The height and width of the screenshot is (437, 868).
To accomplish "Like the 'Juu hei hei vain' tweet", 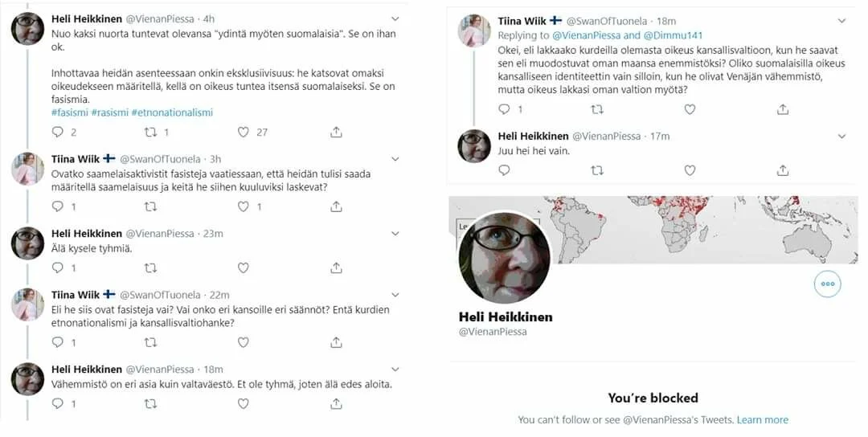I will [690, 170].
